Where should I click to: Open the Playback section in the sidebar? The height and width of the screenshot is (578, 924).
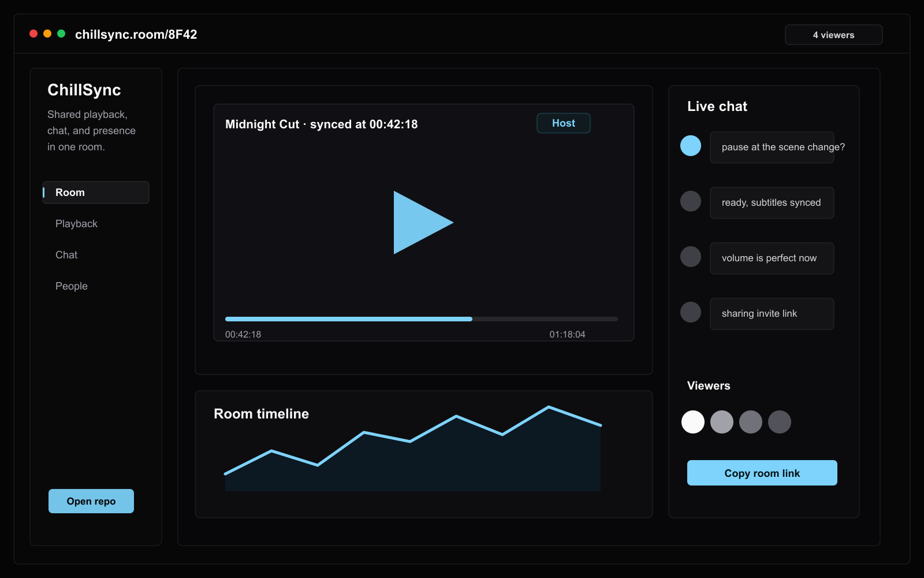[76, 224]
